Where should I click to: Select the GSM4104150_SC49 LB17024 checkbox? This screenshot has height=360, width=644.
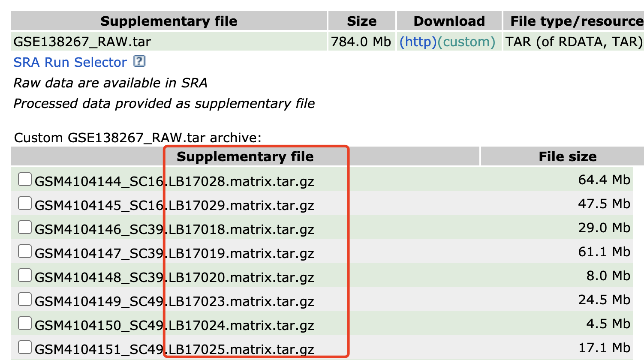click(x=25, y=324)
